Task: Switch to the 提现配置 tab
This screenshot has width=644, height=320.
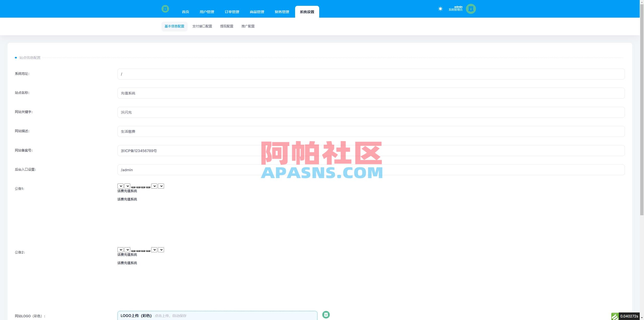Action: pyautogui.click(x=226, y=26)
